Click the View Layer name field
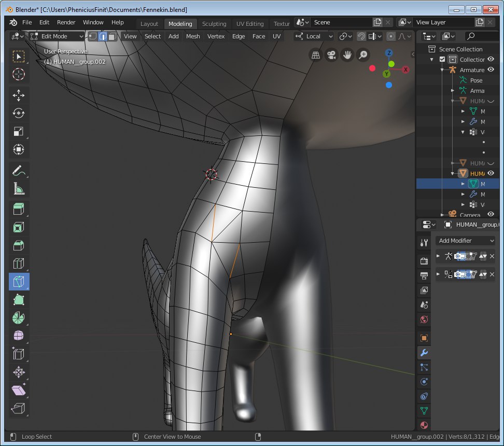Image resolution: width=504 pixels, height=446 pixels. click(x=443, y=22)
